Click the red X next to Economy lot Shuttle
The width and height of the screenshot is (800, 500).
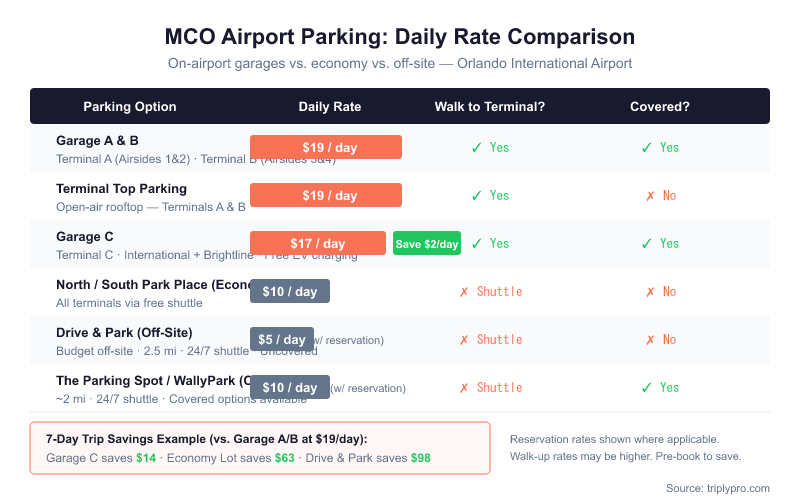464,292
